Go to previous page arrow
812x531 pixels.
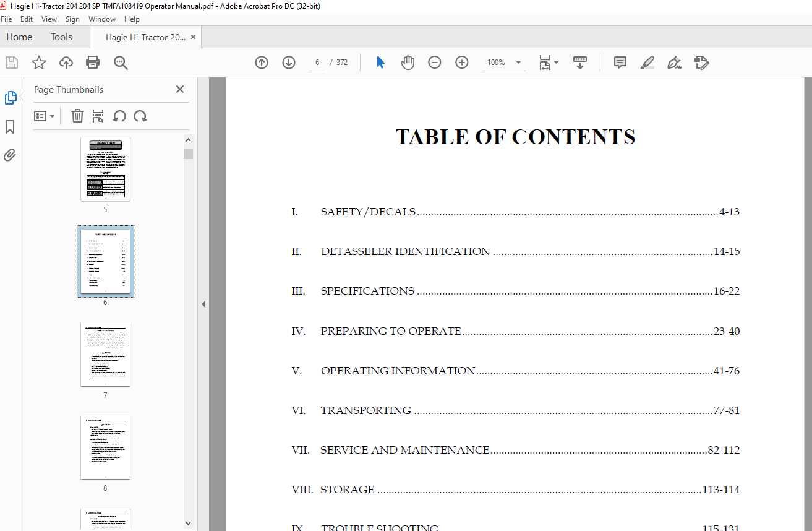[x=262, y=63]
